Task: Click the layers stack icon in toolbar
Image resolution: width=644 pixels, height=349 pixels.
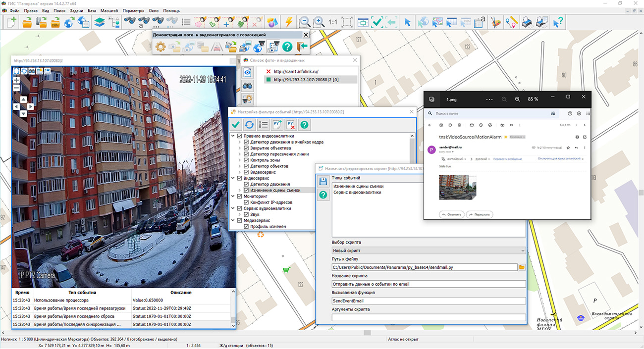Action: point(100,22)
